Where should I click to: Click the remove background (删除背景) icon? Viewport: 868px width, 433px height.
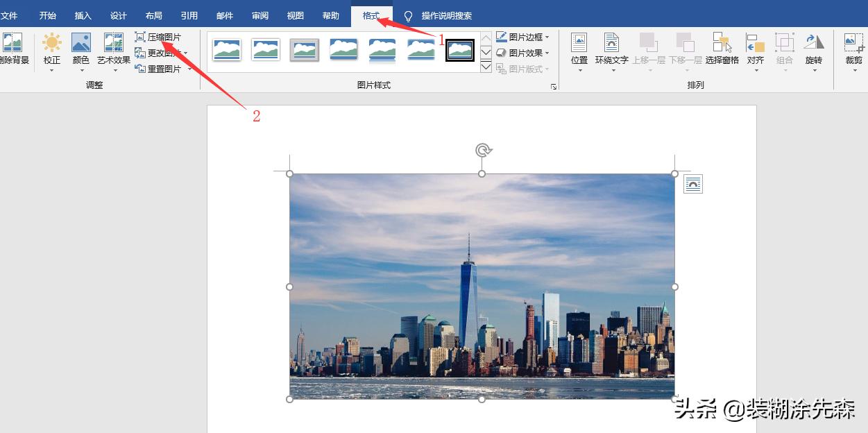pyautogui.click(x=12, y=42)
